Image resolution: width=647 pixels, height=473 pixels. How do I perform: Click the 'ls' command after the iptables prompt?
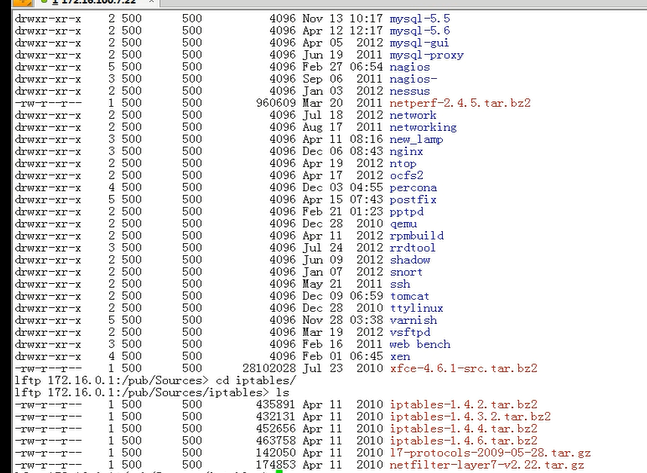[283, 392]
